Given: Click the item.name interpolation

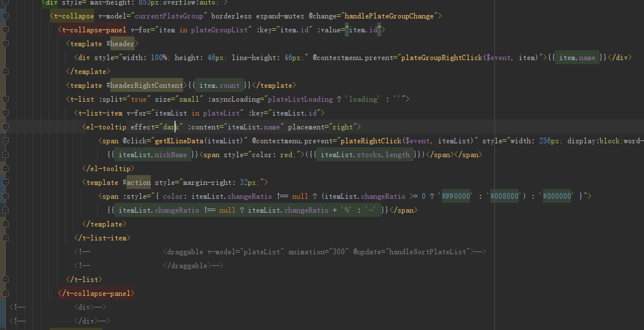Looking at the screenshot, I should [x=577, y=58].
